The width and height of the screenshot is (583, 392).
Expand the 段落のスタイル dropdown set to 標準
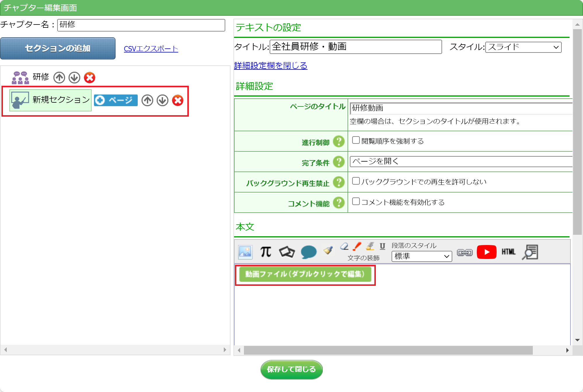point(421,256)
